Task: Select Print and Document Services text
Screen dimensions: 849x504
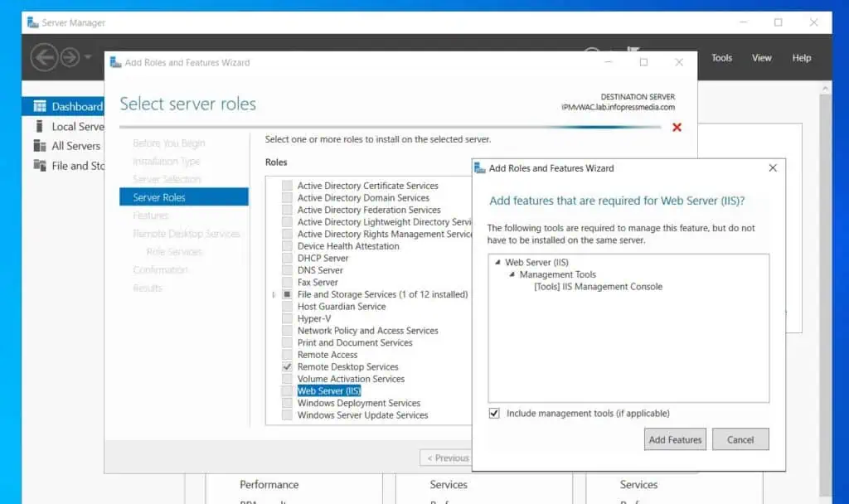Action: [x=355, y=342]
